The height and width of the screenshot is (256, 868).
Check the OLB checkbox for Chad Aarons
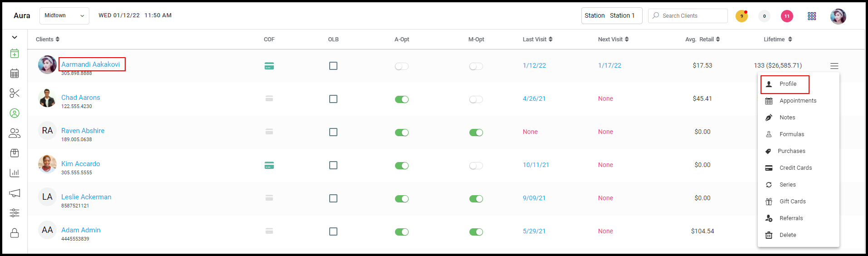point(333,99)
